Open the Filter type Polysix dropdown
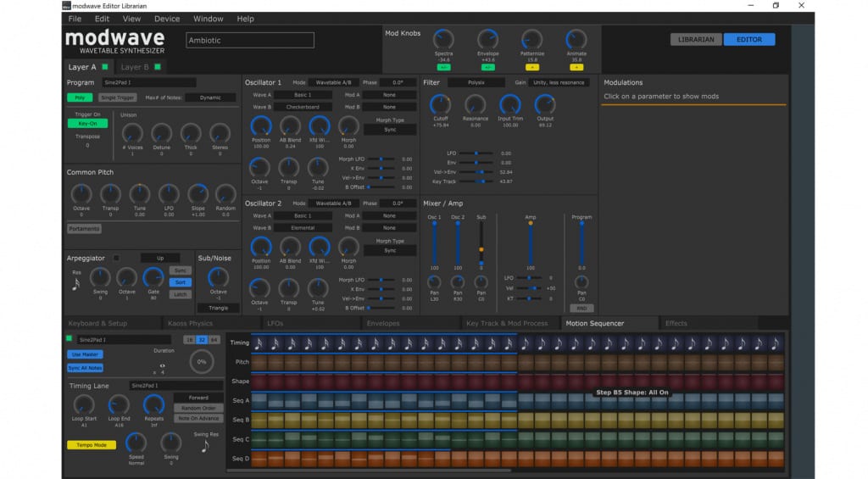This screenshot has height=479, width=868. pos(476,82)
